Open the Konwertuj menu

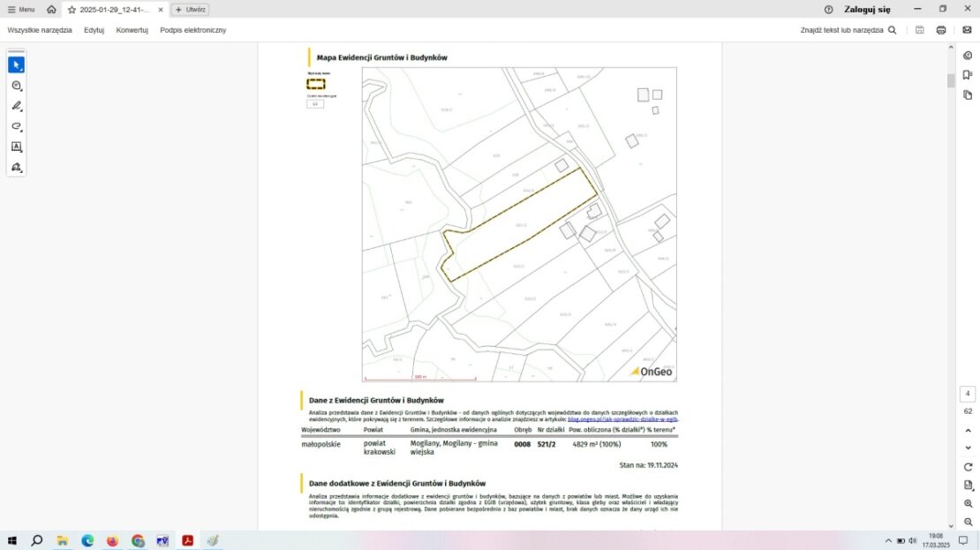(132, 30)
